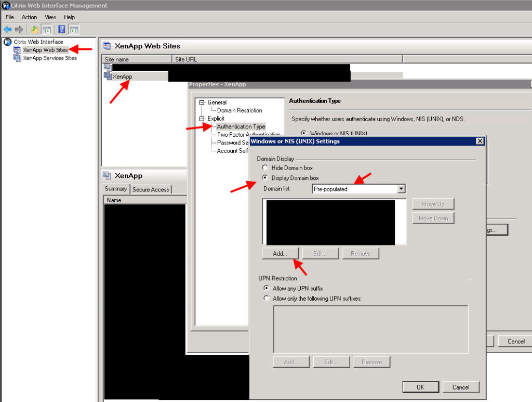Screen dimensions: 532x402
Task: Click the Show/Hide Action Pane toolbar icon
Action: pos(73,29)
